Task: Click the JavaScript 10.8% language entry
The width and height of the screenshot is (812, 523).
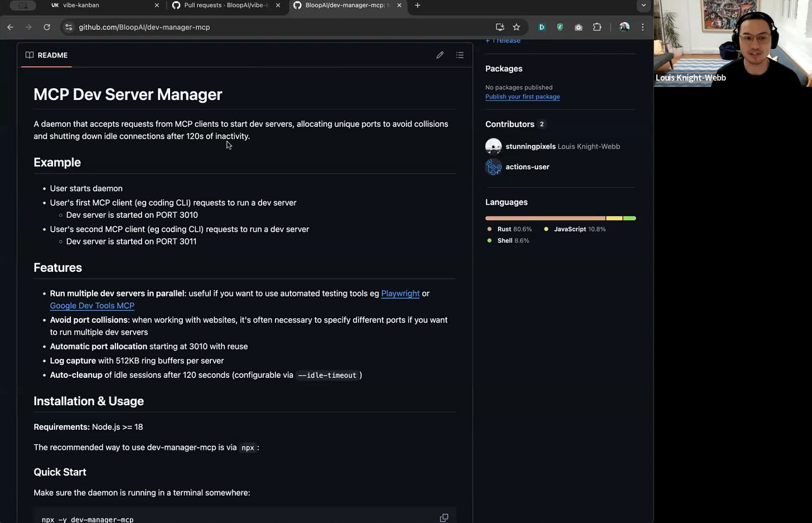Action: (x=574, y=229)
